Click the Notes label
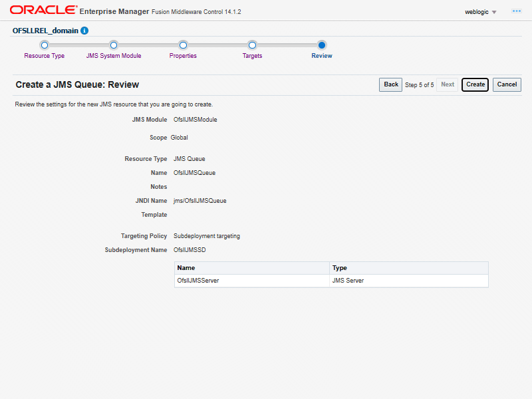 159,187
